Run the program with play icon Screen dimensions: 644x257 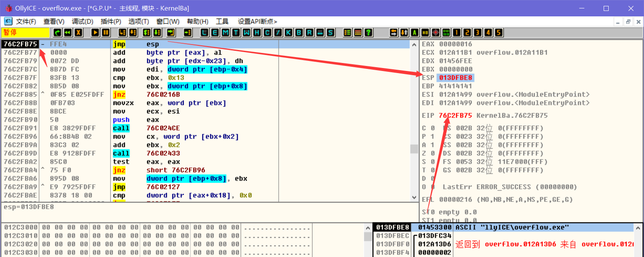click(x=95, y=32)
